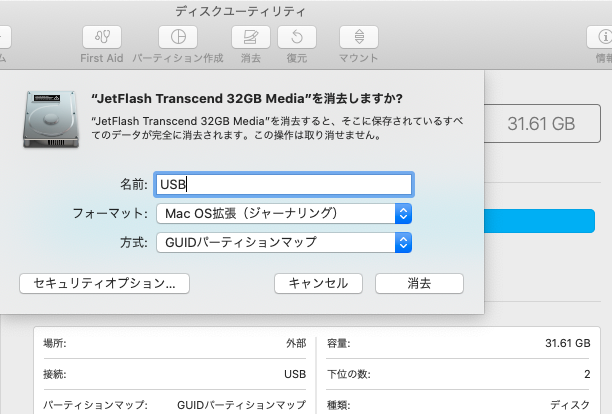Click the セキュリティオプション… button
The height and width of the screenshot is (414, 612).
(x=105, y=283)
